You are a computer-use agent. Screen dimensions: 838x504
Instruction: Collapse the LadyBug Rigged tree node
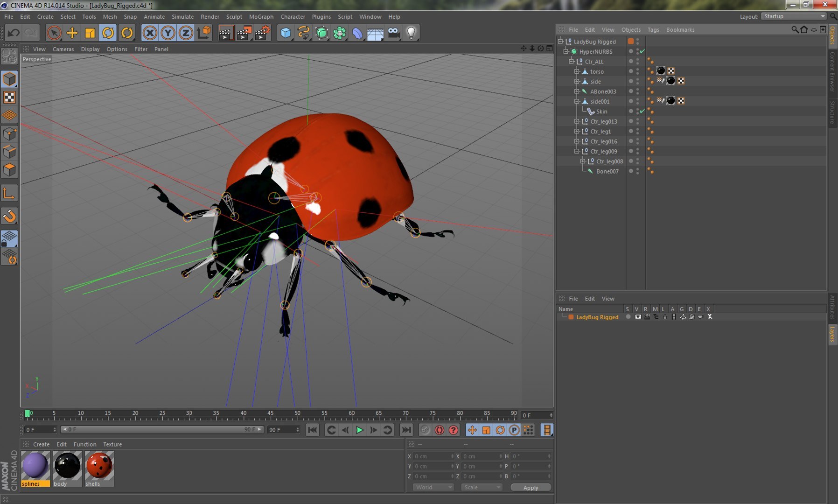[x=561, y=41]
